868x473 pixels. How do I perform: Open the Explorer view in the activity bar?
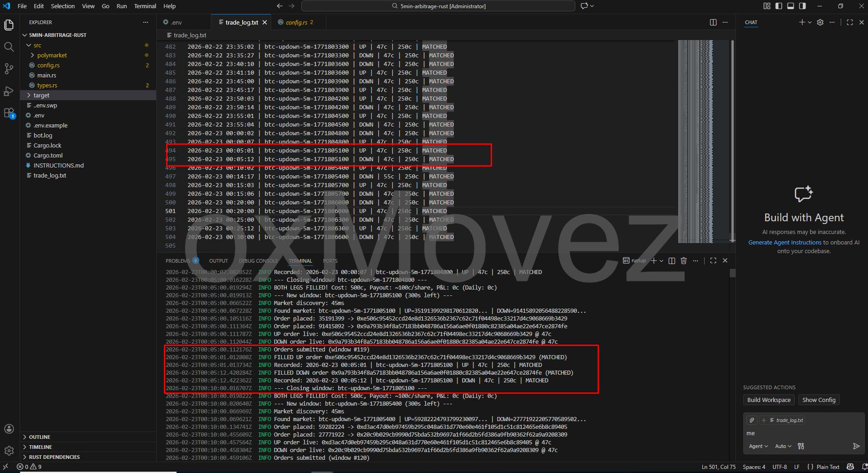(9, 25)
